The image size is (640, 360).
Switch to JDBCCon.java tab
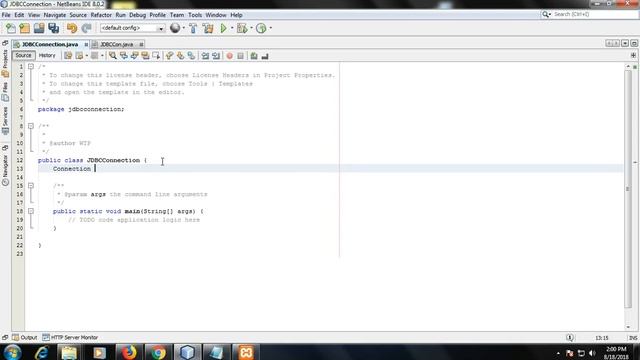[117, 44]
